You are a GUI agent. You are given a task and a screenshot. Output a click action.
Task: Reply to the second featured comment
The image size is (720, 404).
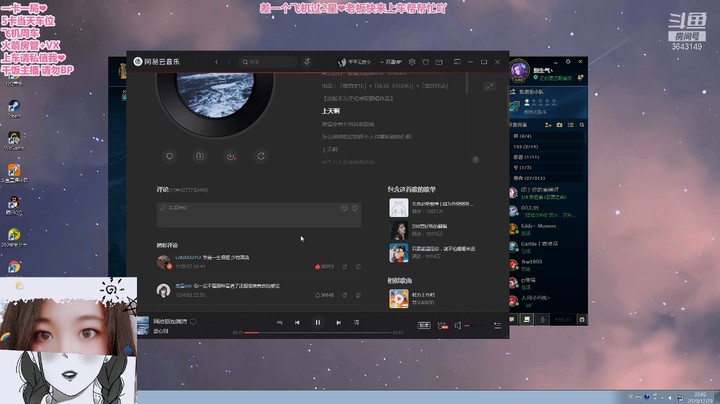click(x=358, y=295)
